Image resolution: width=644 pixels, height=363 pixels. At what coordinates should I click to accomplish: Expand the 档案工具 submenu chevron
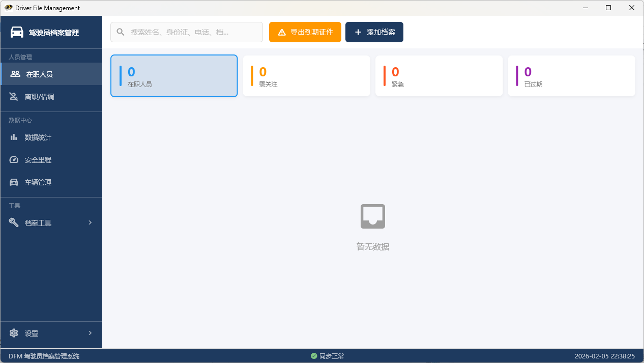(90, 222)
